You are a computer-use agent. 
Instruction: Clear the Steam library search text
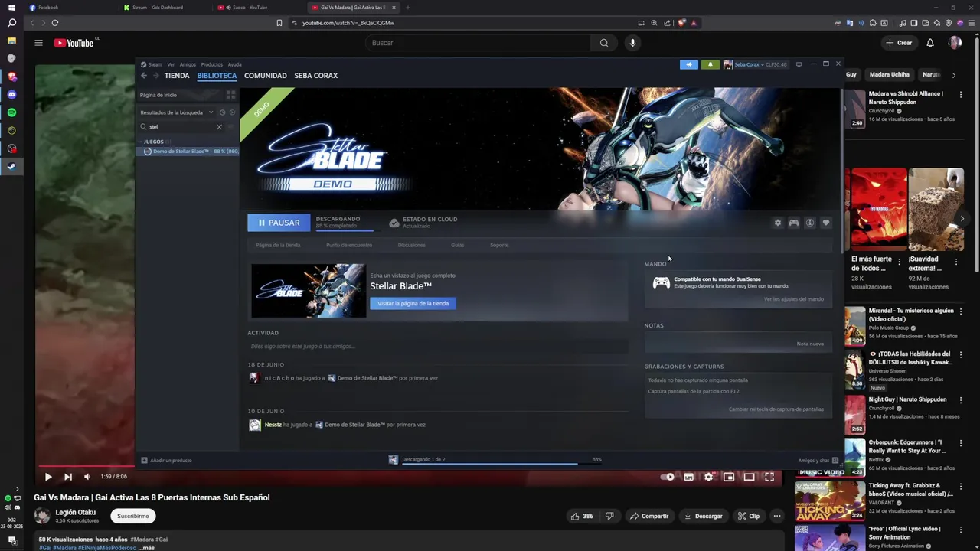[x=219, y=127]
